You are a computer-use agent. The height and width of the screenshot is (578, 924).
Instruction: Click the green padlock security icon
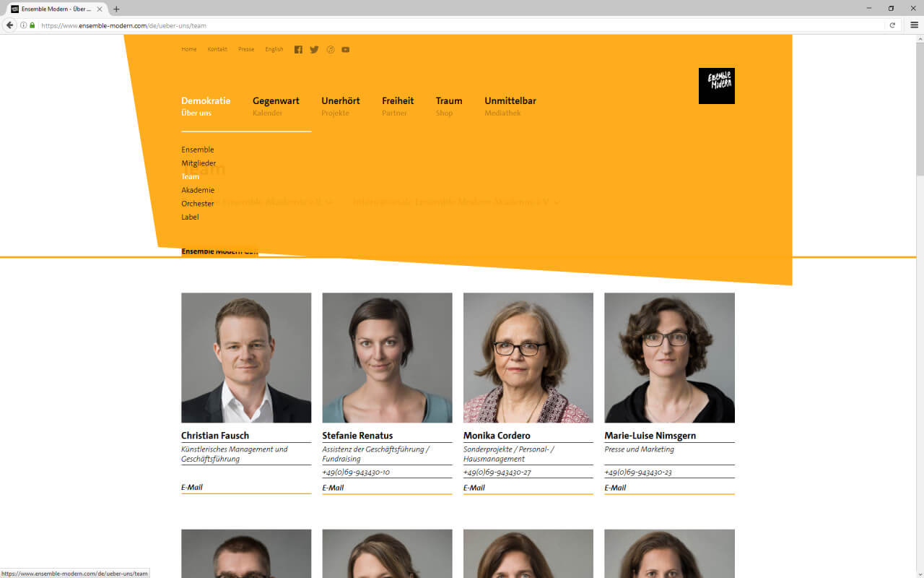32,25
